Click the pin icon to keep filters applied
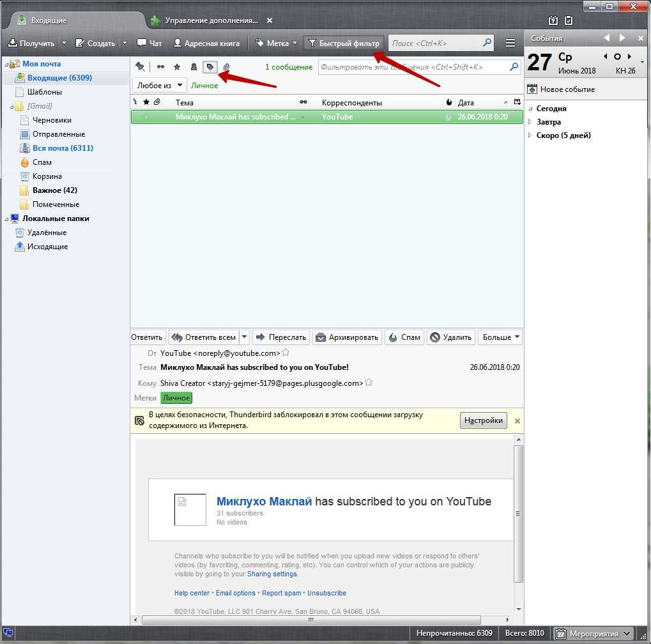The width and height of the screenshot is (651, 644). point(140,66)
